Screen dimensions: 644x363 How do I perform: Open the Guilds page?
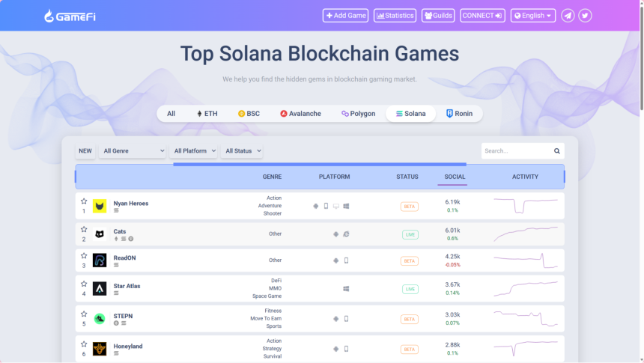click(438, 16)
